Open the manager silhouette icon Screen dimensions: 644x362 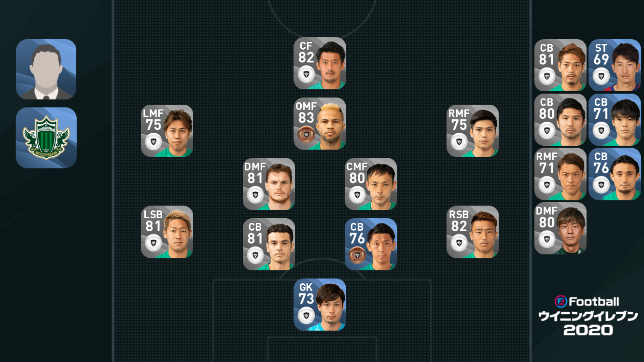[46, 70]
